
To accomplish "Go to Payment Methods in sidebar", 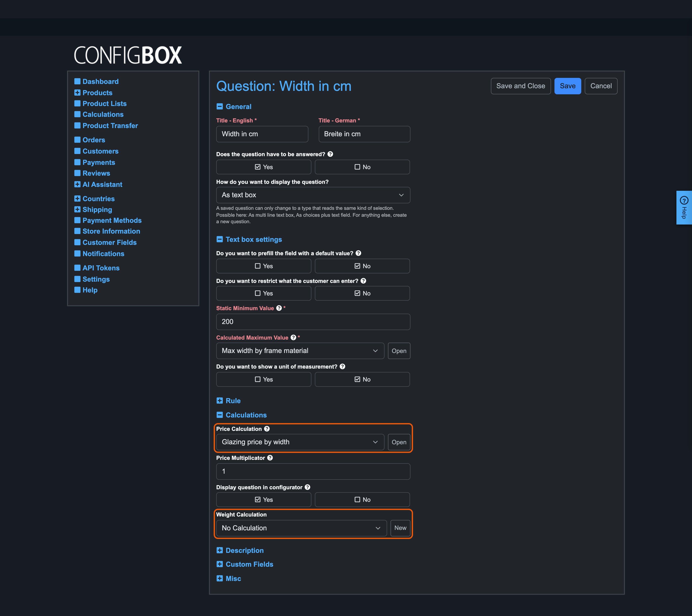I will tap(112, 220).
